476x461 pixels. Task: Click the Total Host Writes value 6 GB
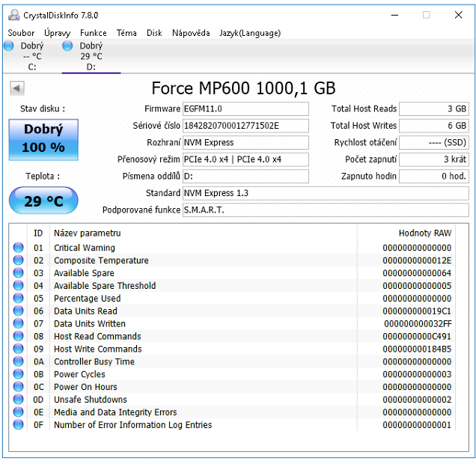434,126
